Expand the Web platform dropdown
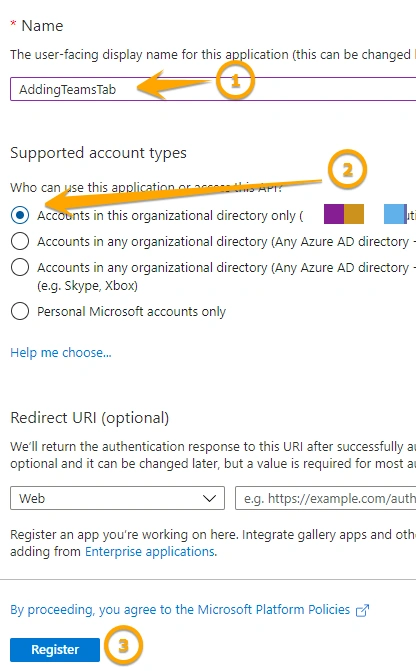 tap(117, 498)
